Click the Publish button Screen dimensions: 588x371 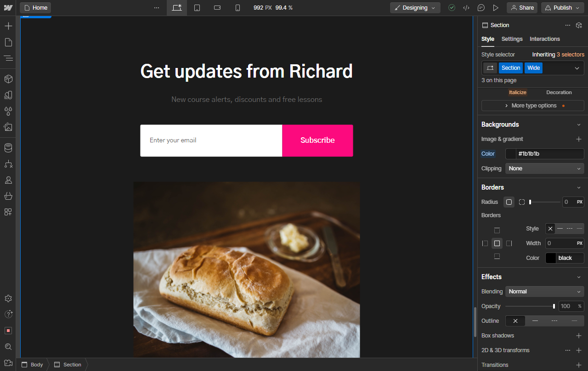(562, 8)
